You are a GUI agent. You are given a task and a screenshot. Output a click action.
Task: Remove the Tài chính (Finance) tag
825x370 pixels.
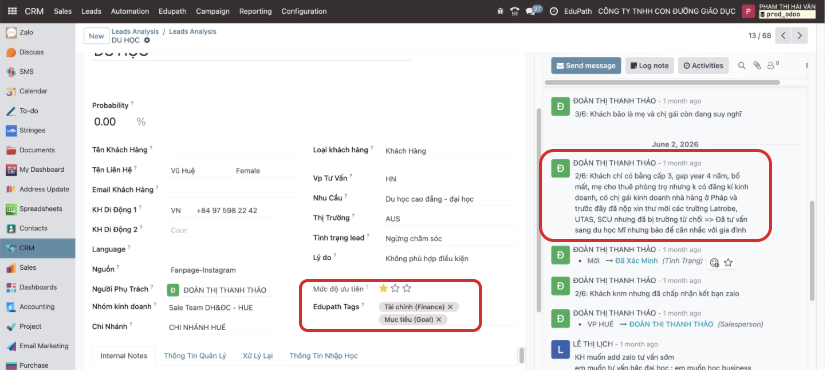[x=450, y=306]
